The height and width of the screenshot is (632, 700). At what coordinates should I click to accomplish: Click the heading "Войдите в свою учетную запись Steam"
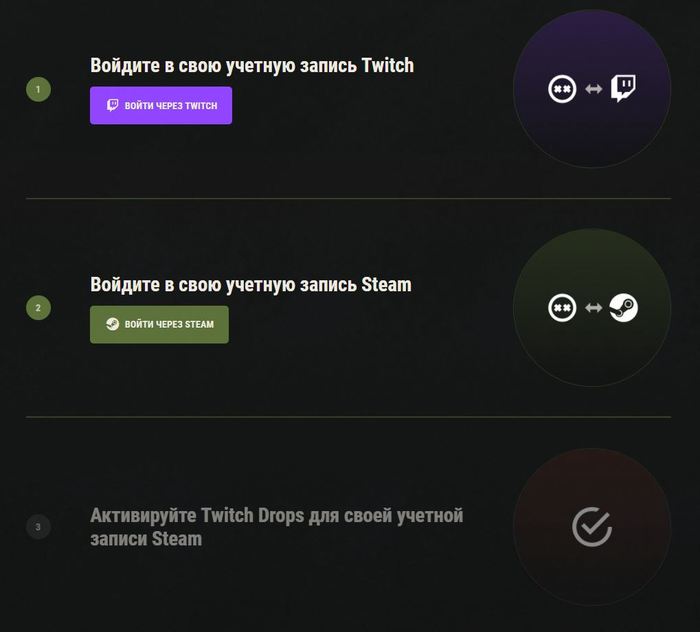coord(250,285)
